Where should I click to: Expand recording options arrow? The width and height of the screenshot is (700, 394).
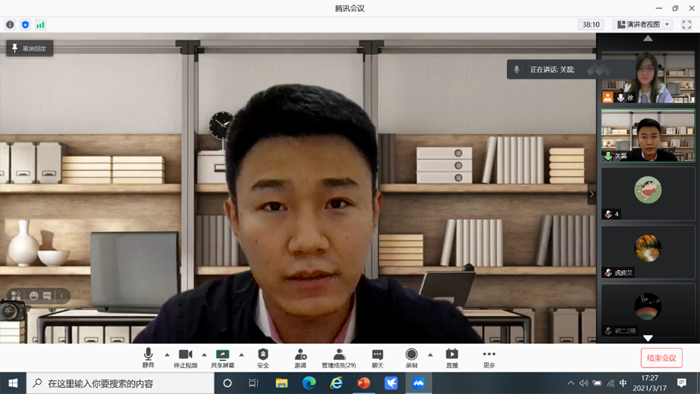pyautogui.click(x=430, y=355)
